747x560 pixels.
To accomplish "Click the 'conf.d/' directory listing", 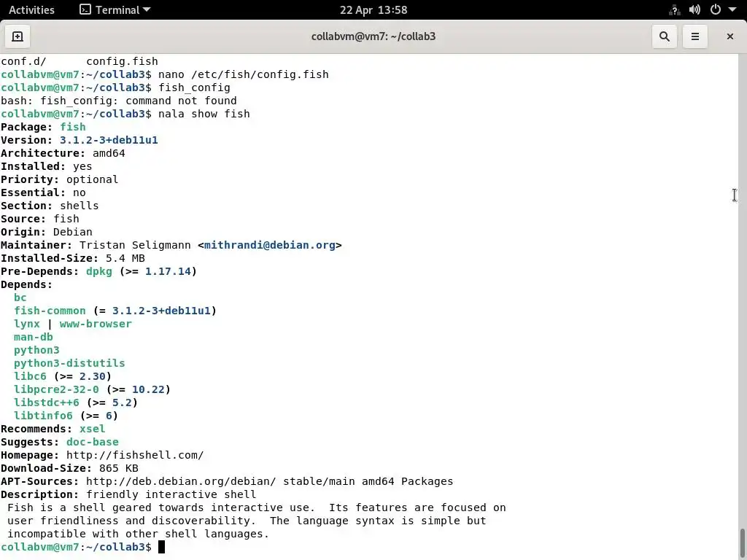I will 23,61.
